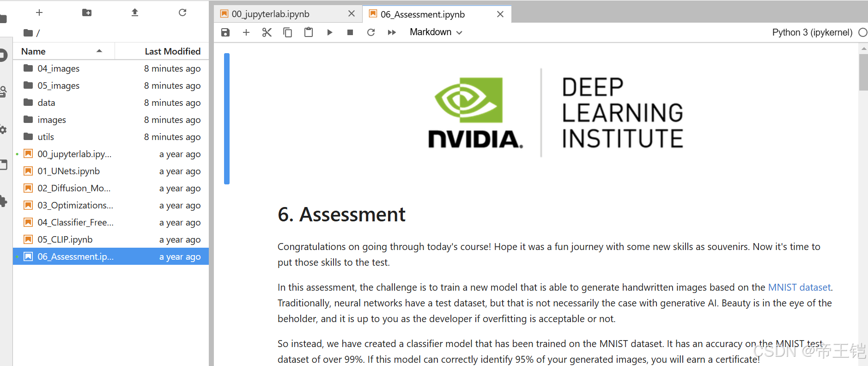Open the data folder
Screen dimensions: 868x366
click(x=111, y=103)
